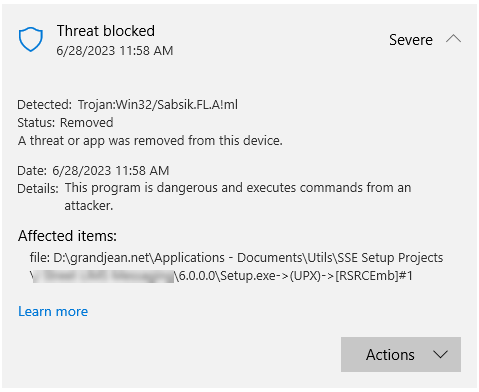Click the blurred folder name in the path
The width and height of the screenshot is (479, 392).
[104, 276]
